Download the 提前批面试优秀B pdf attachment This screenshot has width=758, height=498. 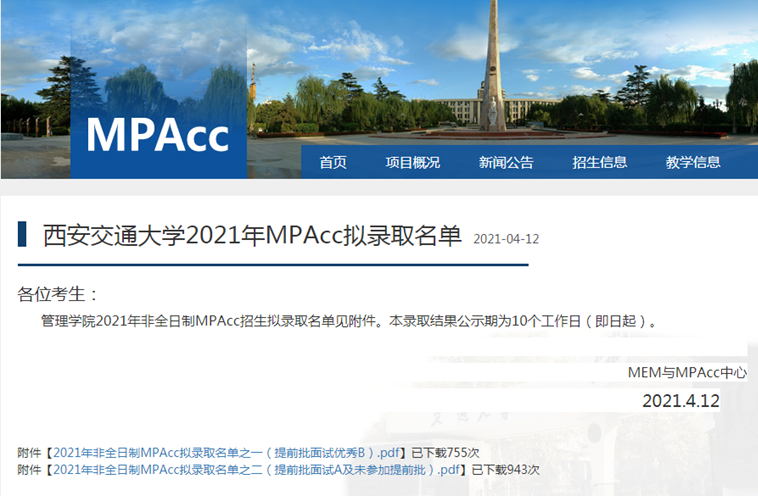tap(227, 453)
